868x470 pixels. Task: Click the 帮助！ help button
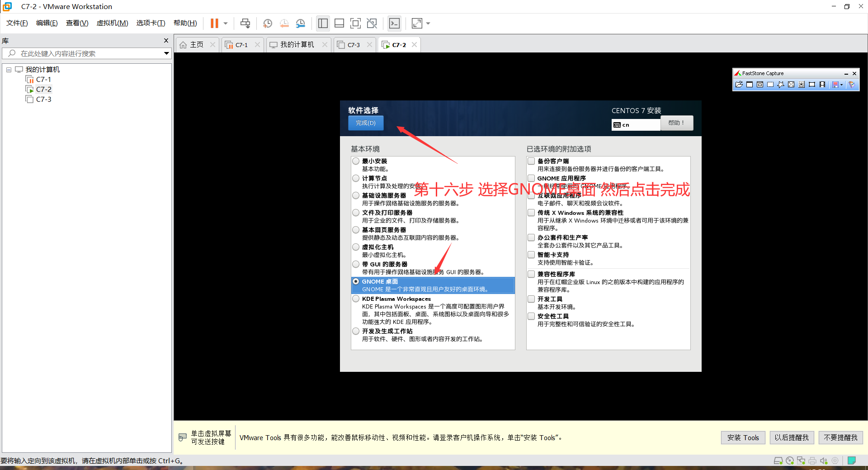tap(677, 123)
